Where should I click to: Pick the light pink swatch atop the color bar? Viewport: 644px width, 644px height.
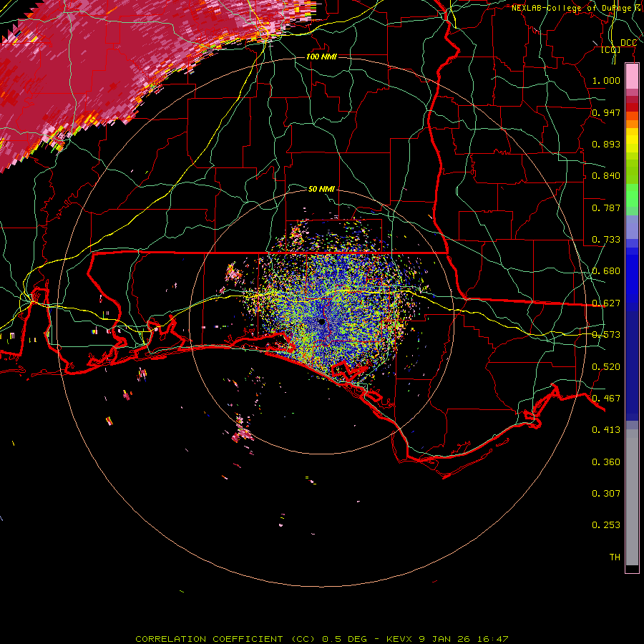click(632, 77)
